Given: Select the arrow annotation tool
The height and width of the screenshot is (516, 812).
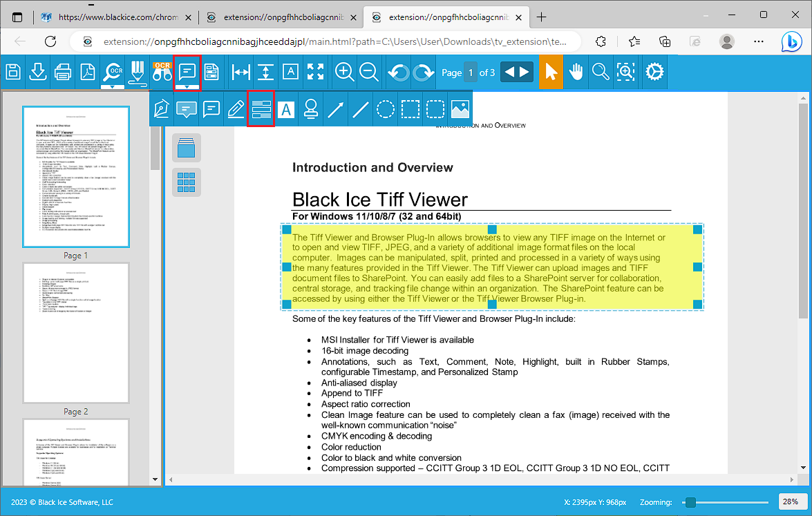Looking at the screenshot, I should point(336,109).
